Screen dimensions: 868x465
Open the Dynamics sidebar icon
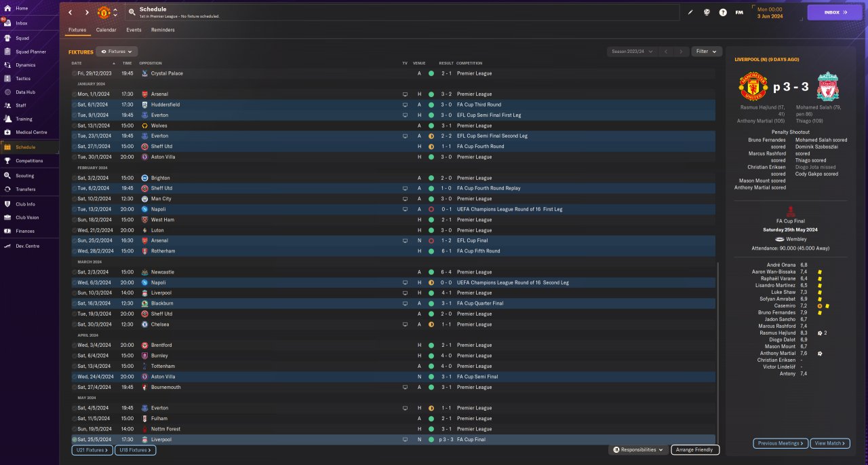(x=7, y=65)
